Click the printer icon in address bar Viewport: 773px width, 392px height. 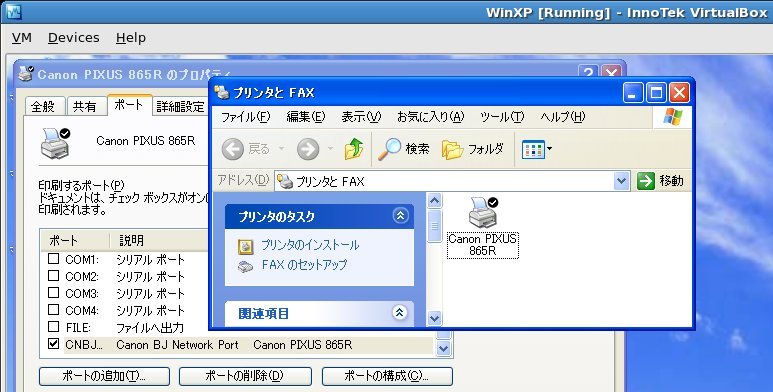click(x=284, y=181)
